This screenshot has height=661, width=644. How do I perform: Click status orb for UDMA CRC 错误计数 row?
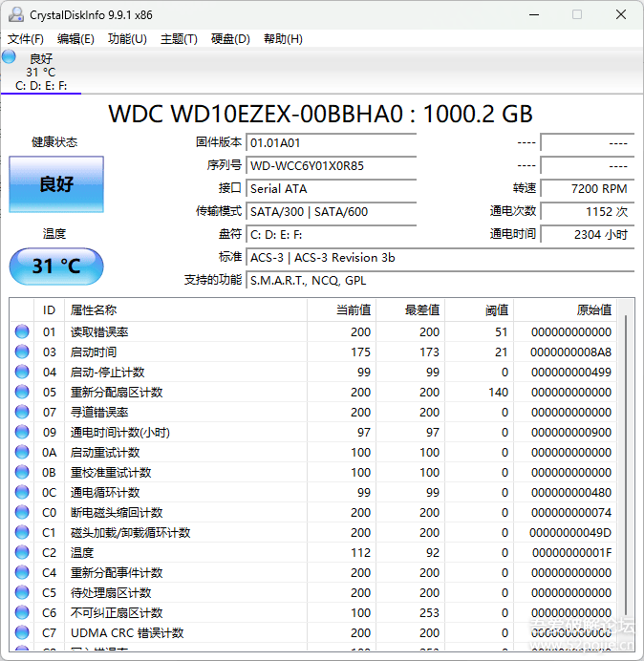pos(22,632)
